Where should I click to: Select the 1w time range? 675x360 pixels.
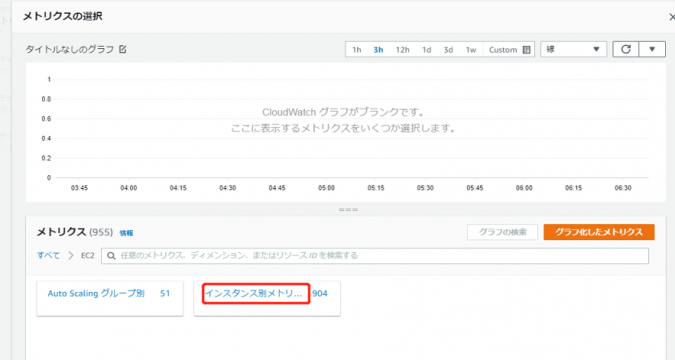pyautogui.click(x=471, y=50)
